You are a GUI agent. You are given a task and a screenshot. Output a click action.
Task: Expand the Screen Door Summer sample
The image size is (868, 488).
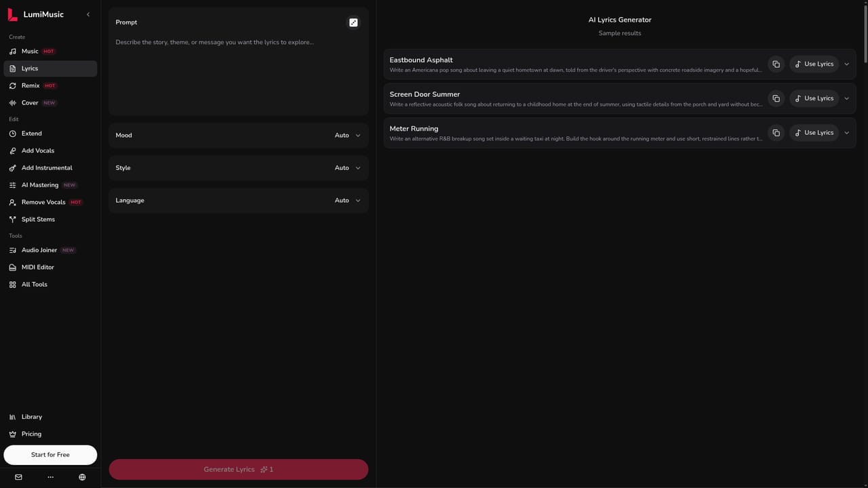coord(846,98)
